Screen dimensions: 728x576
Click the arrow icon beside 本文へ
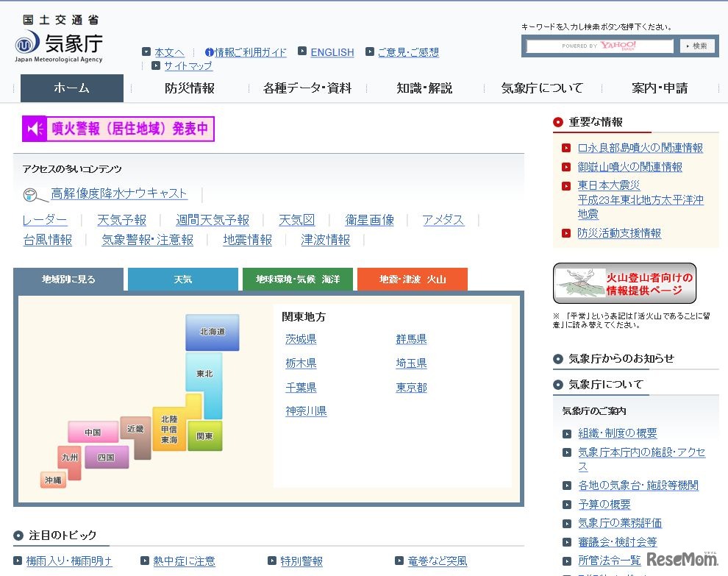click(145, 51)
